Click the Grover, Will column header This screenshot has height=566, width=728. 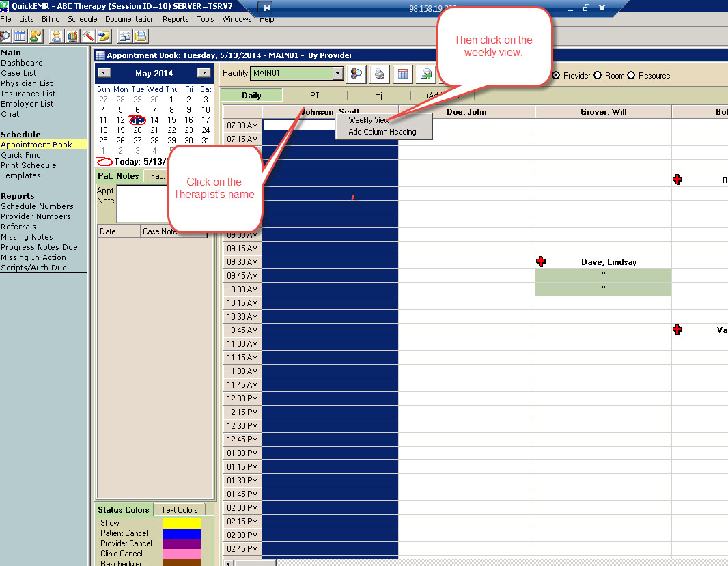604,112
